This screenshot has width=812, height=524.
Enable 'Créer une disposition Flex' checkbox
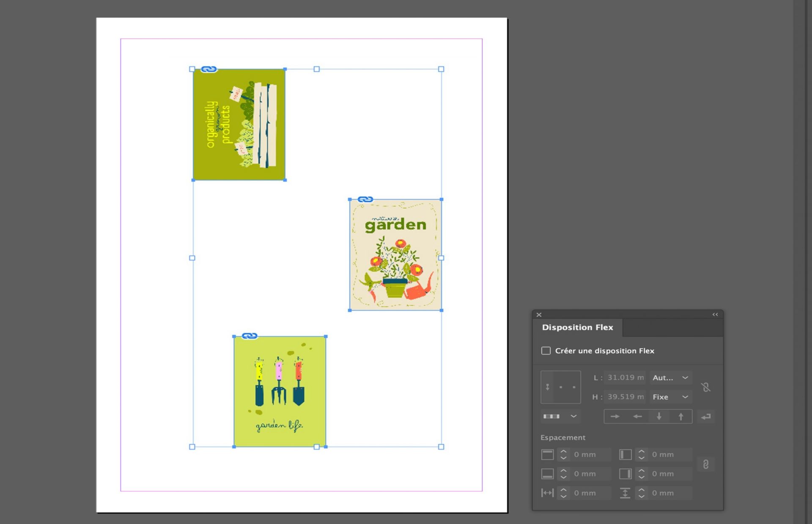[x=546, y=351]
